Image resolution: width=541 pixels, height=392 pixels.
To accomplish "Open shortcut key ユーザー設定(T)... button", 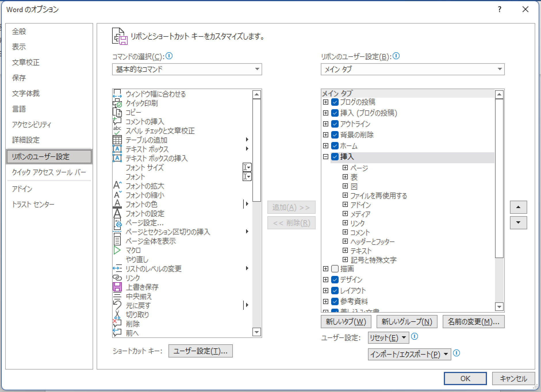I will 200,351.
